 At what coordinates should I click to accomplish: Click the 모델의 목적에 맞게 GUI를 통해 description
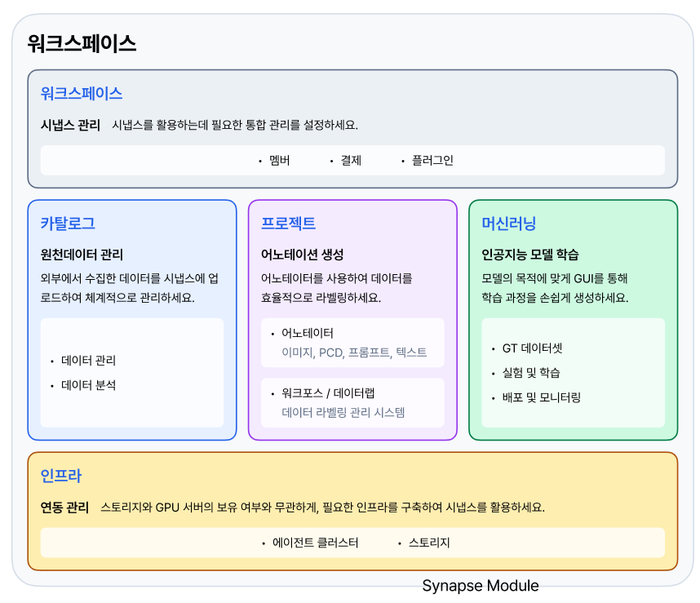pyautogui.click(x=555, y=288)
